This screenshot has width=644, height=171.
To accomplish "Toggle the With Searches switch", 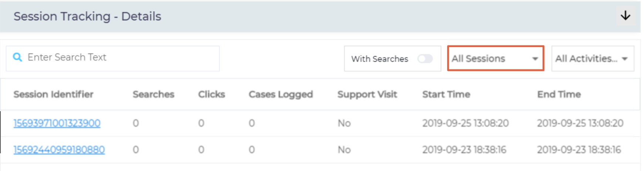I will (x=425, y=59).
